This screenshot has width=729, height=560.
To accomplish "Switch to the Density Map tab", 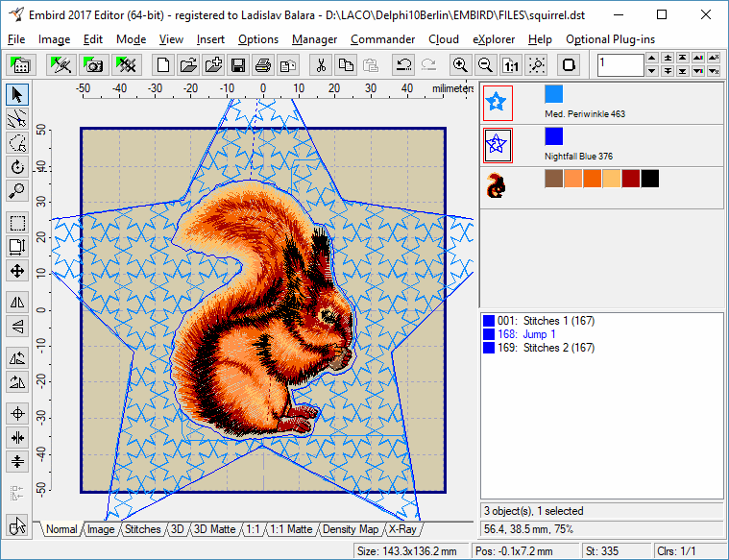I will click(x=351, y=529).
